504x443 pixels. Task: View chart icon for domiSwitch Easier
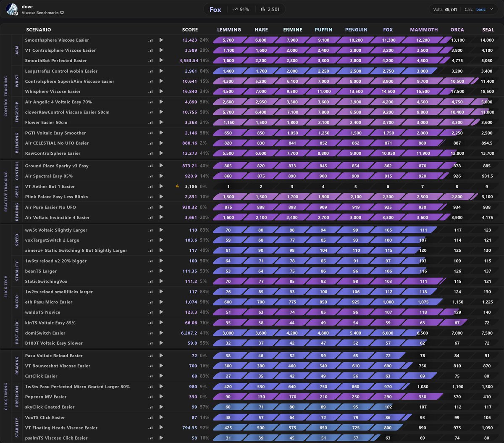[x=150, y=333]
